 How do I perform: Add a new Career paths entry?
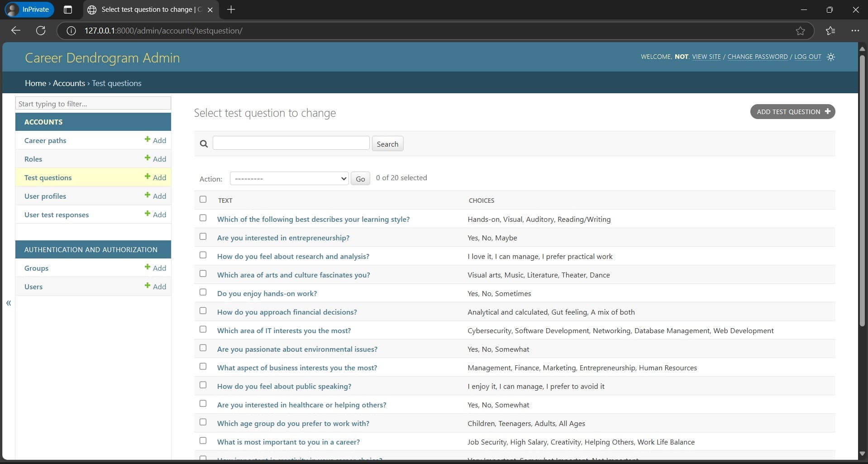[155, 140]
